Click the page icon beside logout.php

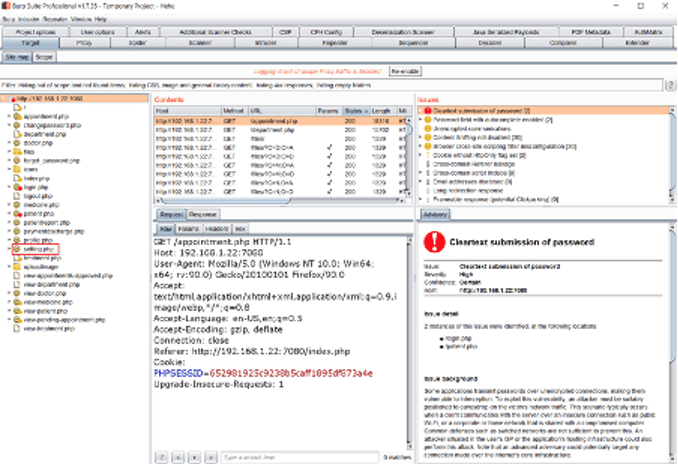tap(17, 195)
